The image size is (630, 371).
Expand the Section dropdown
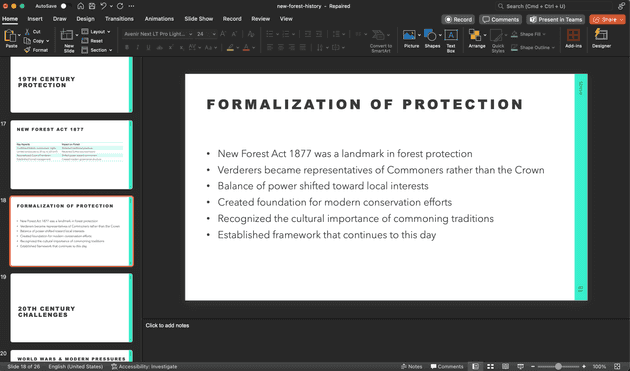[97, 50]
